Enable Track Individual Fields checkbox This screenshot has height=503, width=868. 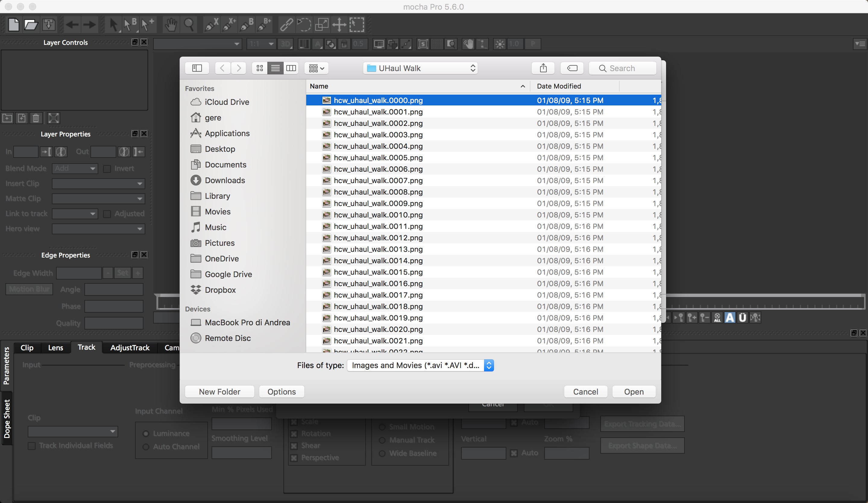(x=32, y=446)
